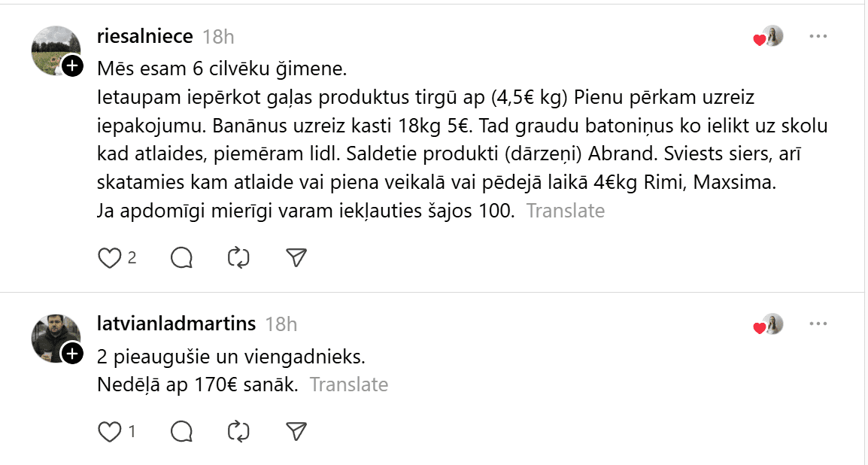This screenshot has width=868, height=465.
Task: Follow riesalniece using plus badge
Action: tap(72, 66)
